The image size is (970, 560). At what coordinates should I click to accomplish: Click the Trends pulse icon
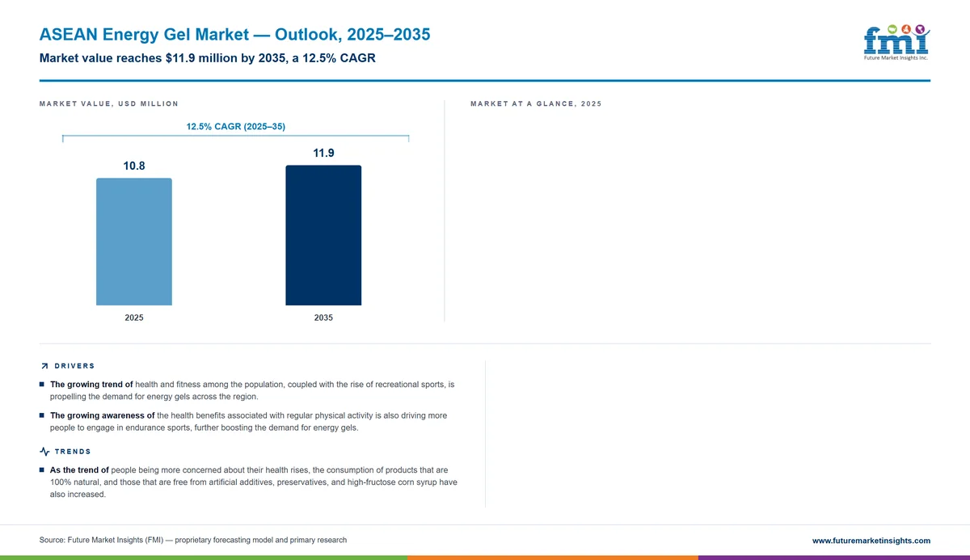pyautogui.click(x=44, y=452)
